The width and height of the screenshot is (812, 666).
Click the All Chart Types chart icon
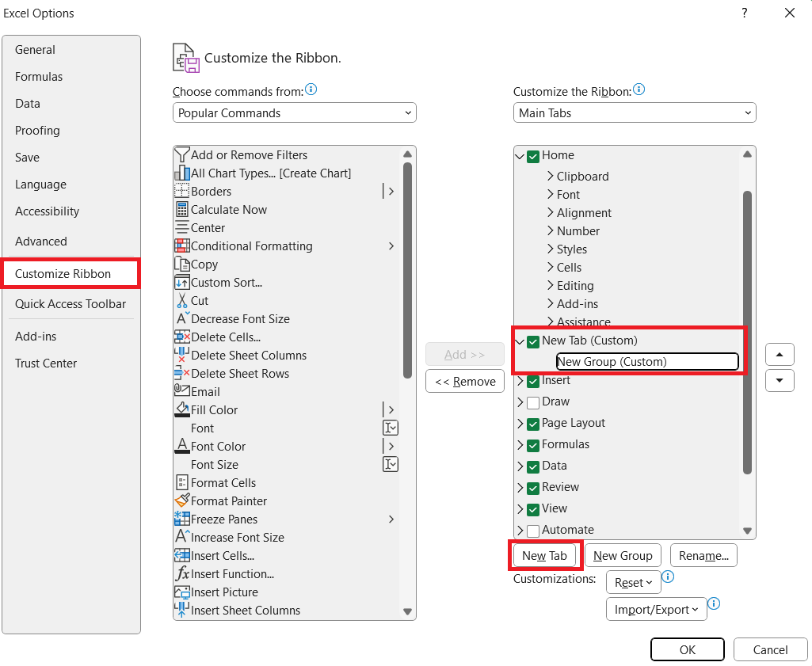click(x=181, y=173)
